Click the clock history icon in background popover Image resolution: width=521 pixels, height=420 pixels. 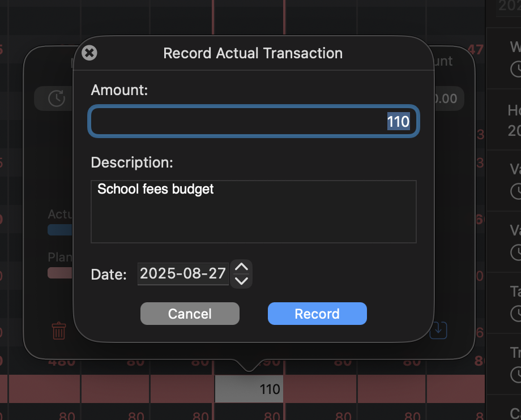[56, 98]
